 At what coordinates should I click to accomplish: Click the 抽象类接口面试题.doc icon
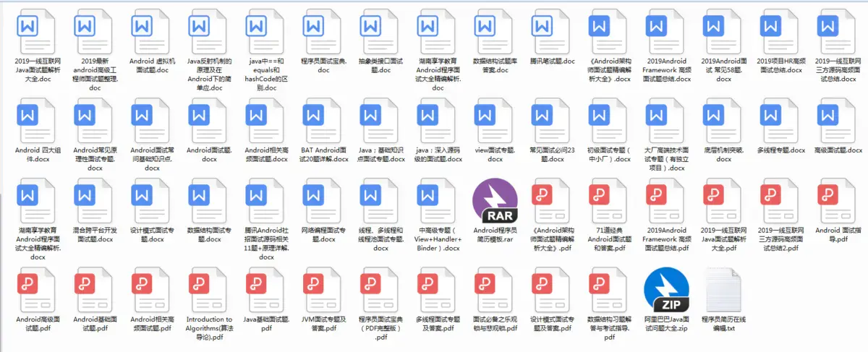[x=380, y=33]
